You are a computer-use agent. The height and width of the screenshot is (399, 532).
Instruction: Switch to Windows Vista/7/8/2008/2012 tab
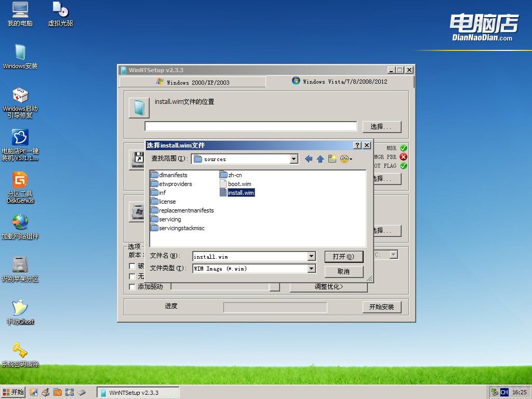pos(340,82)
